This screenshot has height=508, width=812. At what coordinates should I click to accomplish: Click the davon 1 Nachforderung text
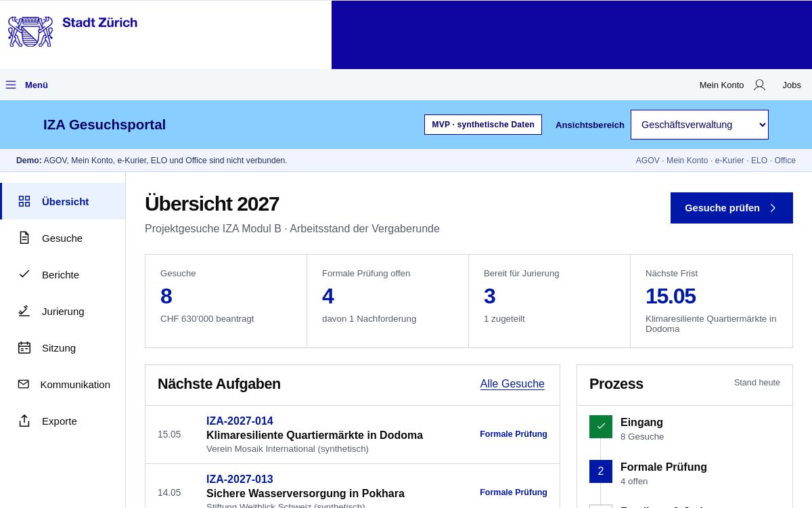click(x=369, y=318)
